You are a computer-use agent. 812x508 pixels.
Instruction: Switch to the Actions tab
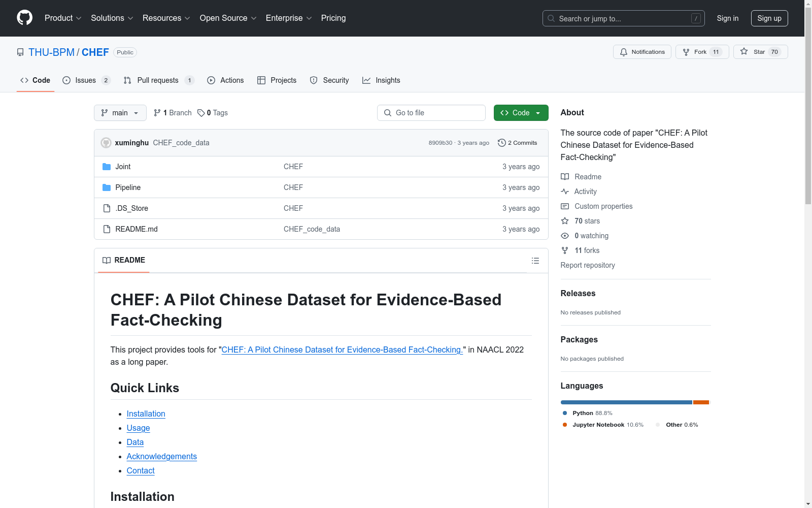click(225, 80)
